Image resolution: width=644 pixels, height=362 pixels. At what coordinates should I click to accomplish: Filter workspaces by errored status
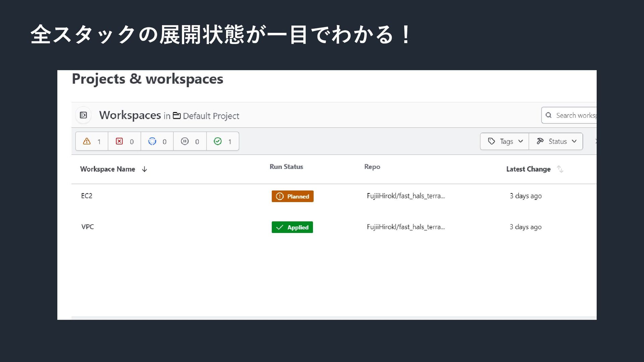click(124, 141)
